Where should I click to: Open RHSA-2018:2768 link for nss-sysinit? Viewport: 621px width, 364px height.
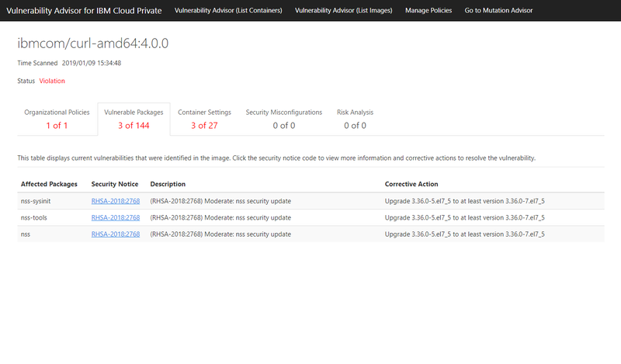[116, 201]
